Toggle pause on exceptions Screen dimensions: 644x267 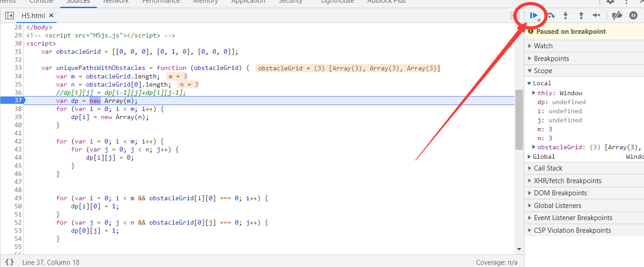coord(634,15)
